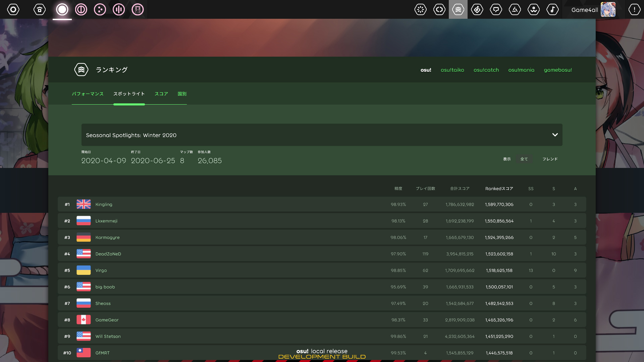Select the スポットライト tab
The image size is (644, 362).
[x=129, y=94]
